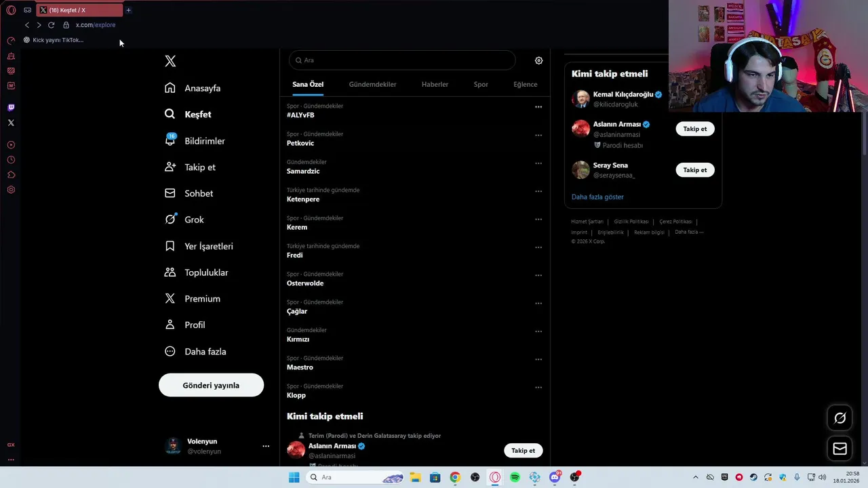Switch to Spor tab
Image resolution: width=868 pixels, height=488 pixels.
coord(481,84)
